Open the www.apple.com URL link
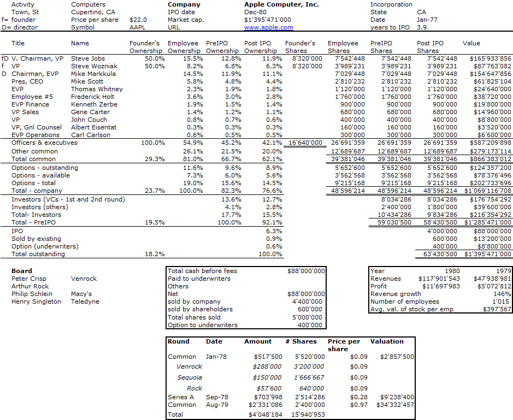513x420 pixels. 269,27
